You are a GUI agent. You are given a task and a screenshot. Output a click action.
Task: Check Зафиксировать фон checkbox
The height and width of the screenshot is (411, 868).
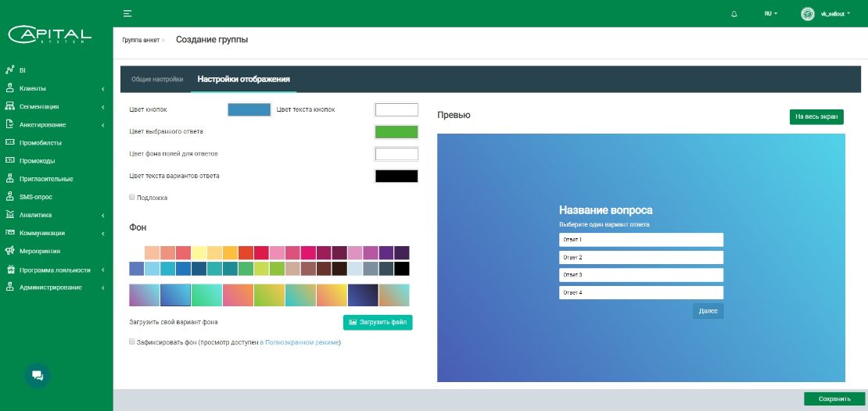[132, 342]
